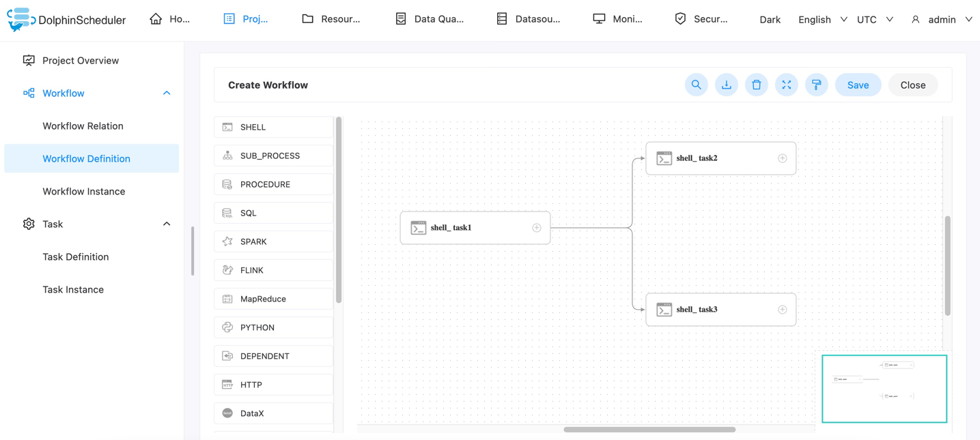Click plus icon on shell_task1 node
The width and height of the screenshot is (980, 440).
(537, 228)
